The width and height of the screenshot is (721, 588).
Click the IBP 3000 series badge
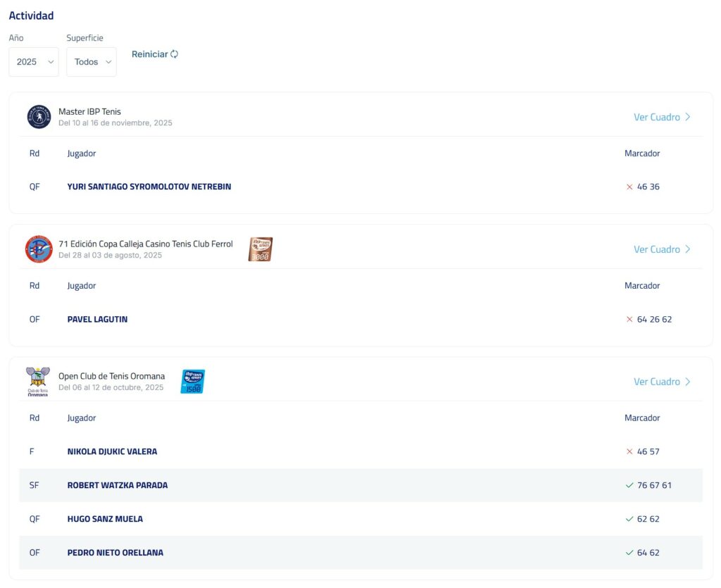click(x=261, y=249)
